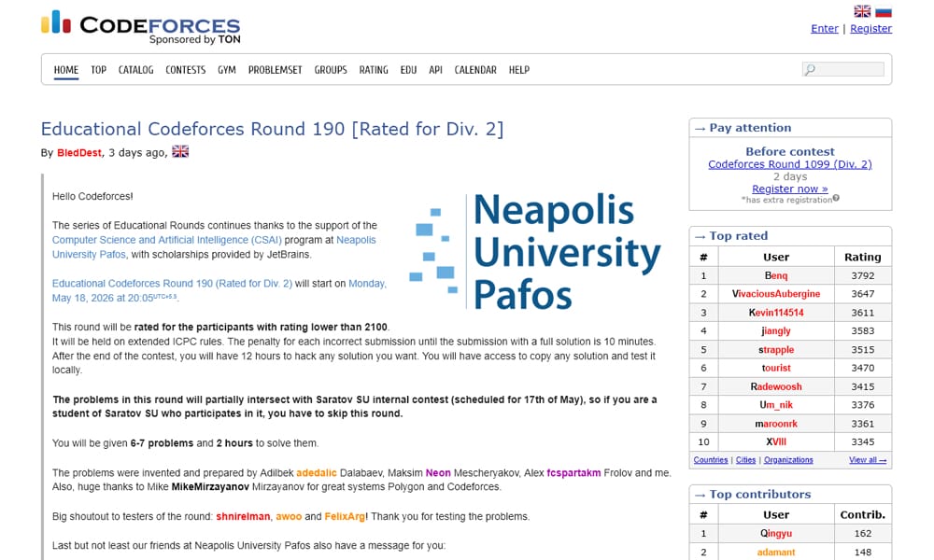
Task: Open the Educational Codeforces Round 190 post title
Action: point(272,129)
